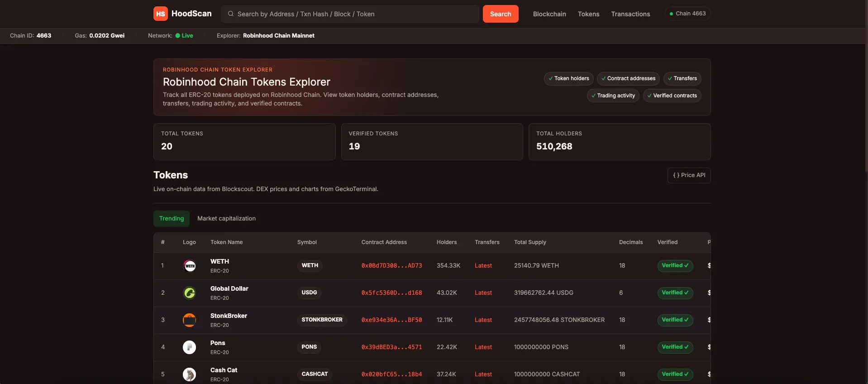Viewport: 868px width, 384px height.
Task: Open the Price API button
Action: [x=689, y=175]
